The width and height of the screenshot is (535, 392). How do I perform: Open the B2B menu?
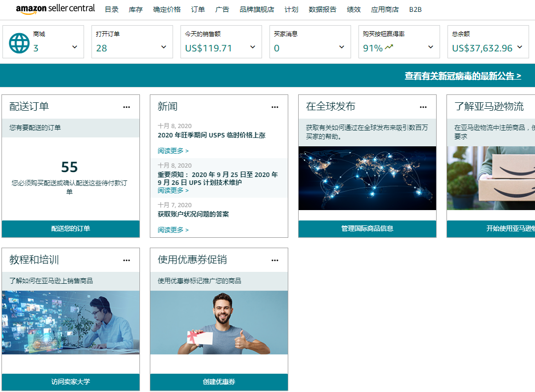pos(415,9)
